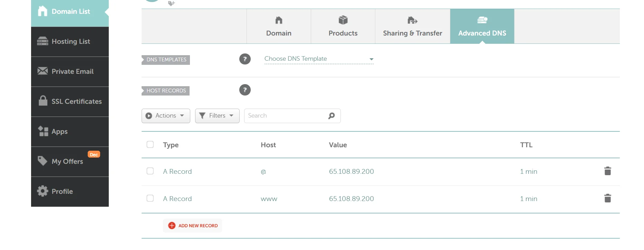Click the Type column header
Image resolution: width=644 pixels, height=250 pixels.
[171, 145]
